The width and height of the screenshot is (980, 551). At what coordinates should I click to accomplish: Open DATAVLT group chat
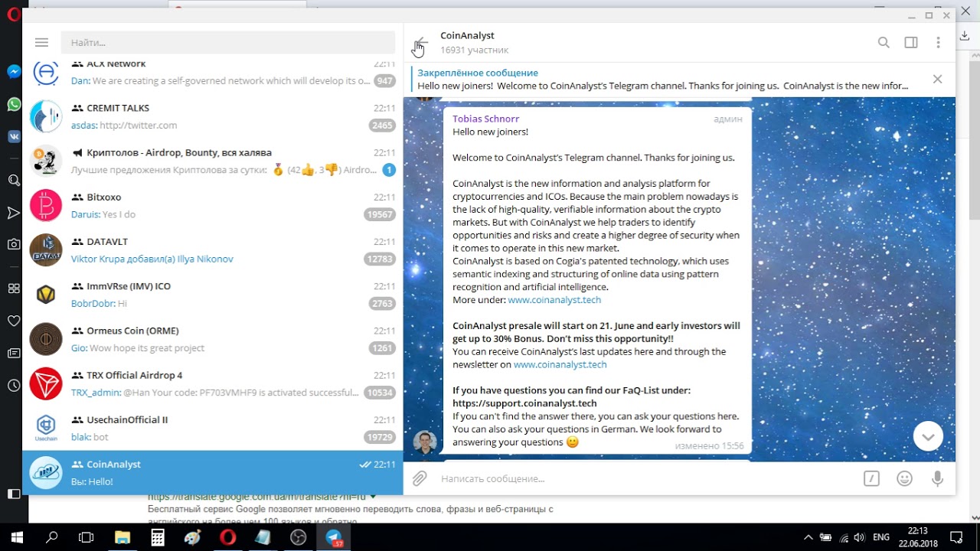coord(213,250)
